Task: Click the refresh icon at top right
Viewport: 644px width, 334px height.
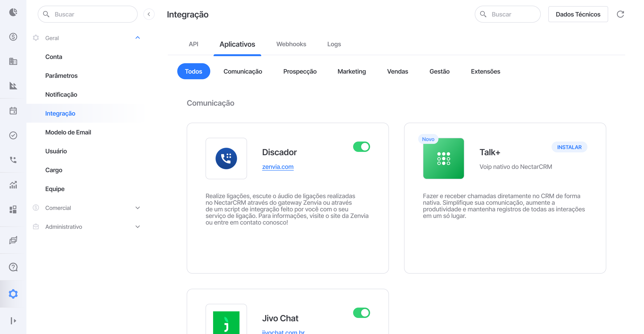Action: (x=620, y=14)
